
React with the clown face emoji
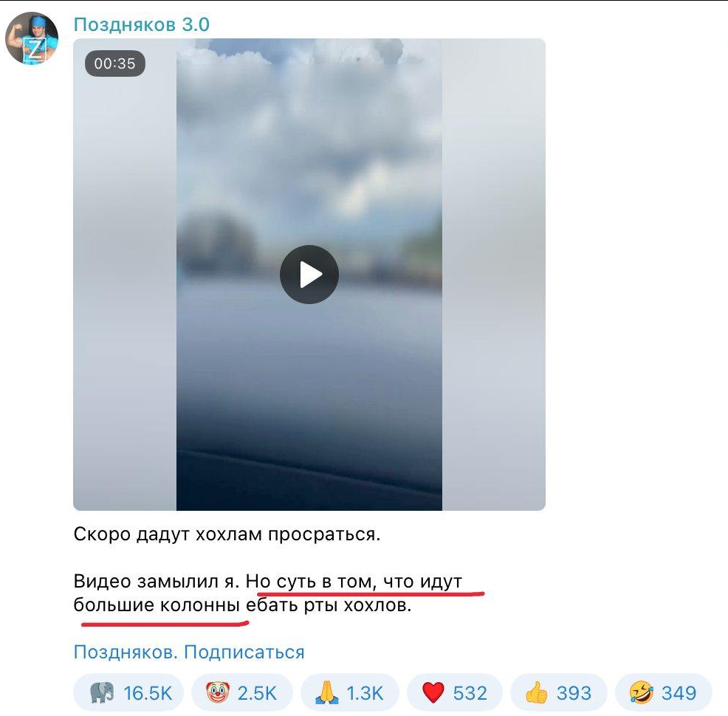(x=218, y=693)
